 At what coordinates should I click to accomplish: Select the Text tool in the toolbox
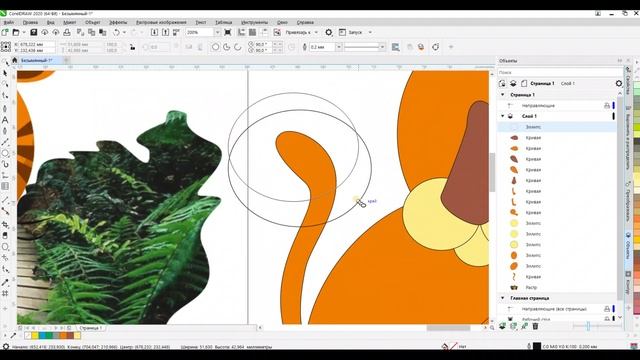5,120
